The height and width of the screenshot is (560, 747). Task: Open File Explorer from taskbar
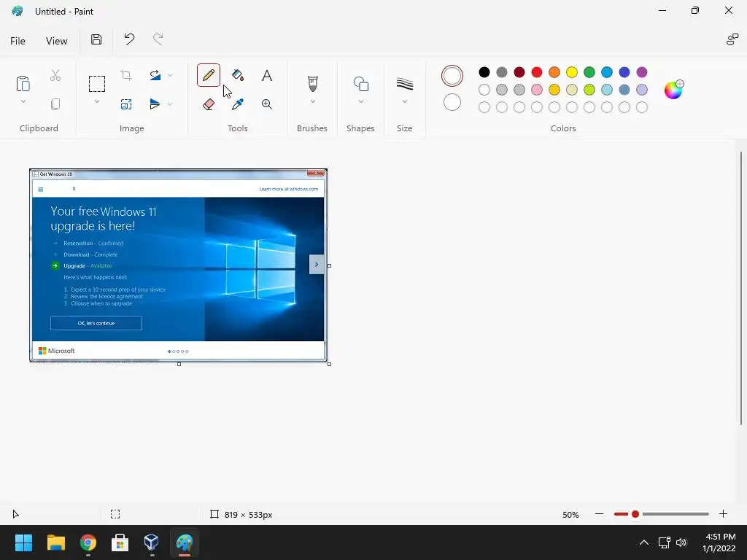[x=55, y=542]
